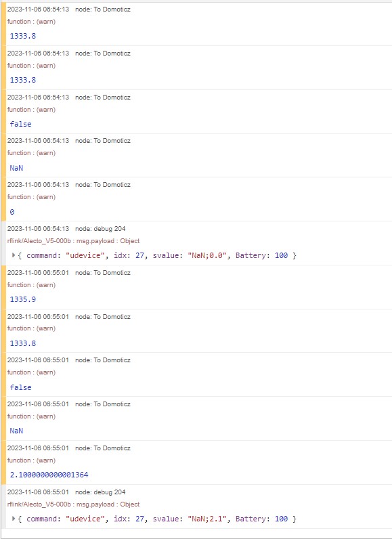The width and height of the screenshot is (392, 539).
Task: Click idx: 27 in the NaN;2.1 object
Action: [129, 519]
